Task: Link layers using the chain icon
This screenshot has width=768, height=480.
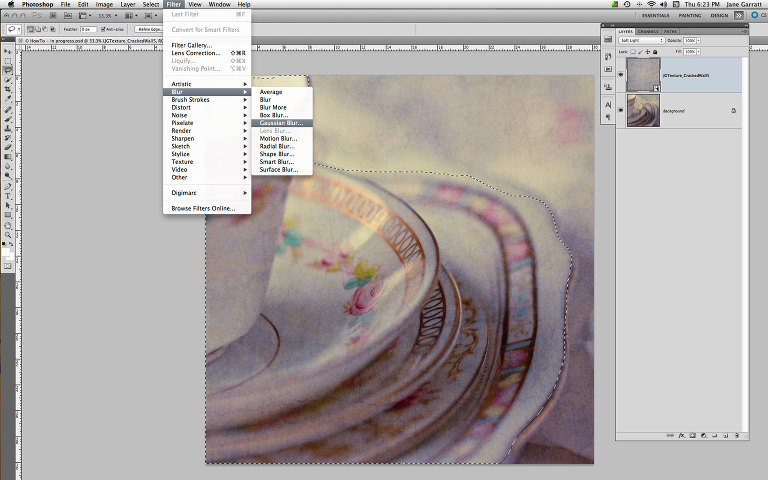Action: tap(670, 435)
